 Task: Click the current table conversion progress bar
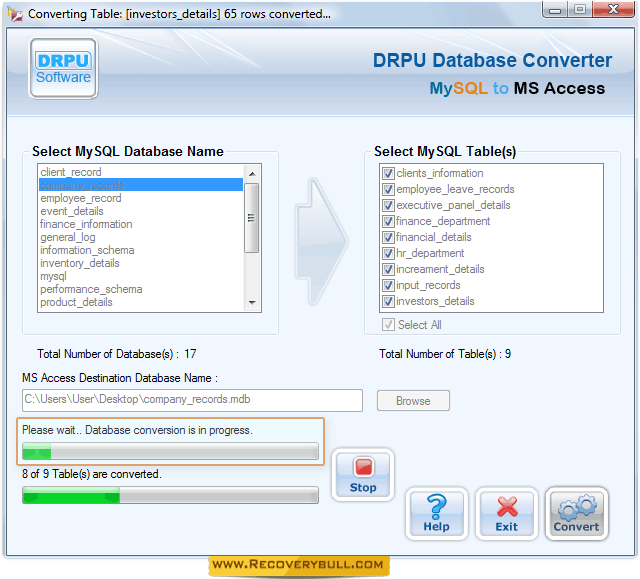(x=170, y=451)
